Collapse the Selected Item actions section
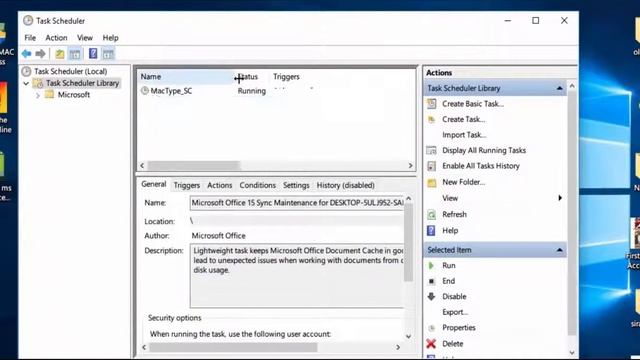The width and height of the screenshot is (640, 360). pyautogui.click(x=560, y=250)
